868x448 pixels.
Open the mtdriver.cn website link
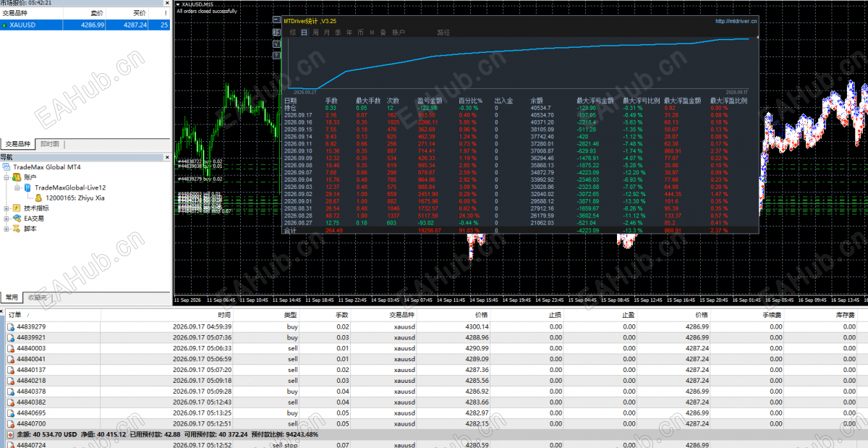[x=736, y=21]
